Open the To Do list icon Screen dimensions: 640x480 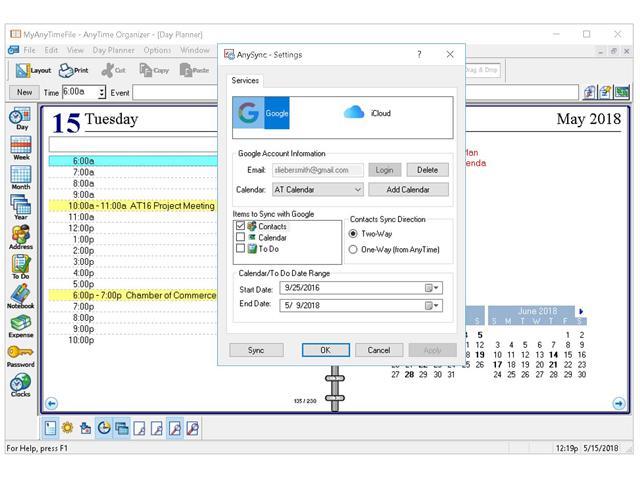click(x=20, y=267)
